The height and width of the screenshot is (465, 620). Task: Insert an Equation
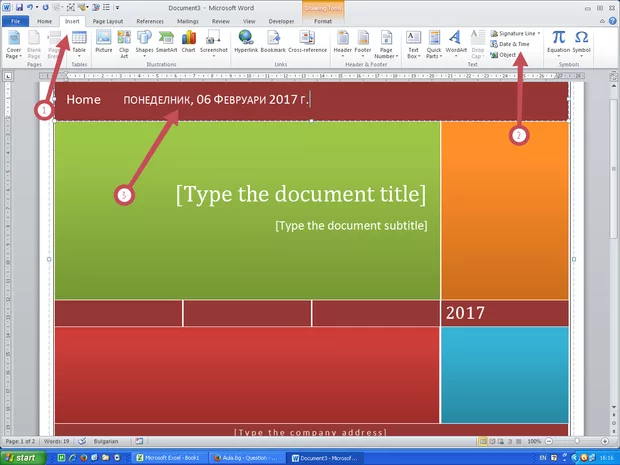pyautogui.click(x=558, y=44)
